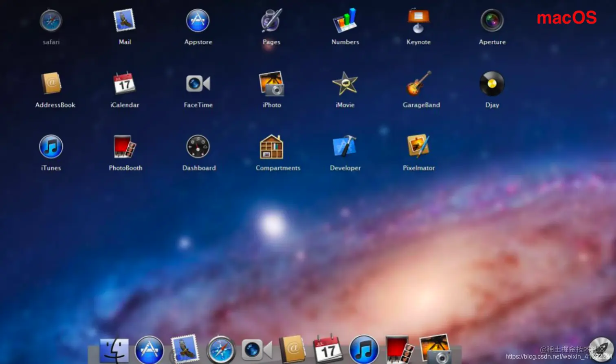Launch the Keynote app
616x364 pixels.
click(x=418, y=20)
